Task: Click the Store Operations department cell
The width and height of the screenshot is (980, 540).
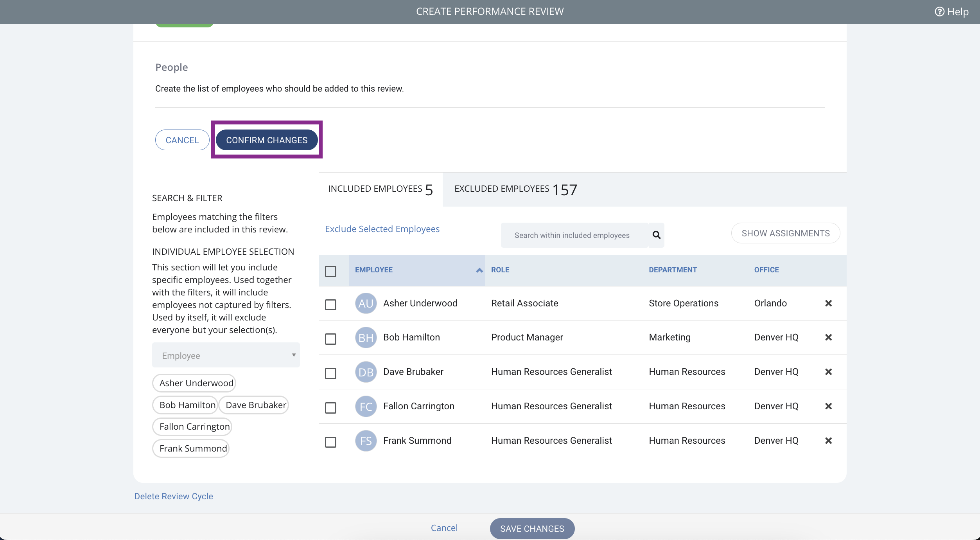Action: click(x=684, y=303)
